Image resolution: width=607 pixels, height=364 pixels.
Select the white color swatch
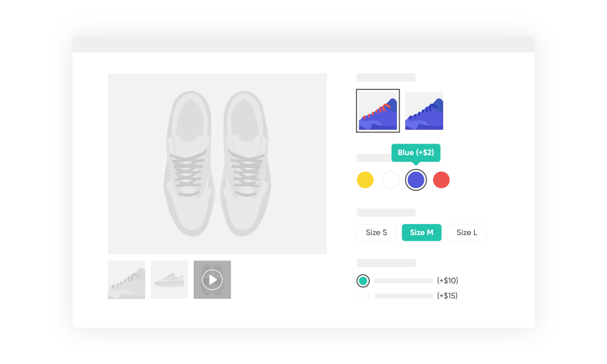(391, 179)
